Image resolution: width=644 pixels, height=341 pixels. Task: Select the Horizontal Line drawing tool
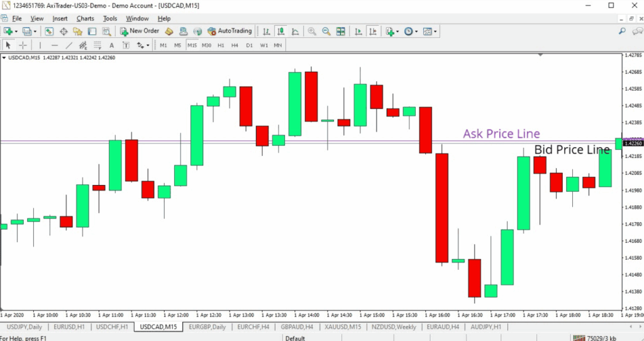point(55,45)
